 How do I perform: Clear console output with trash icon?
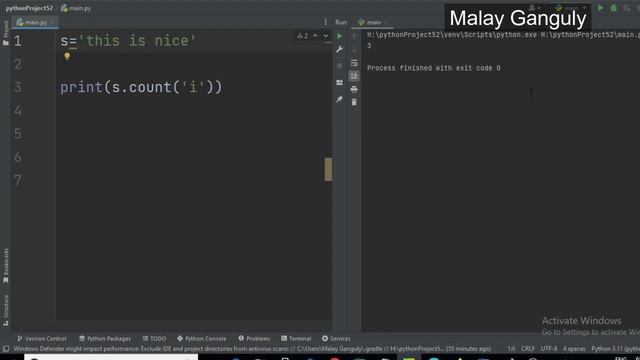pos(354,102)
